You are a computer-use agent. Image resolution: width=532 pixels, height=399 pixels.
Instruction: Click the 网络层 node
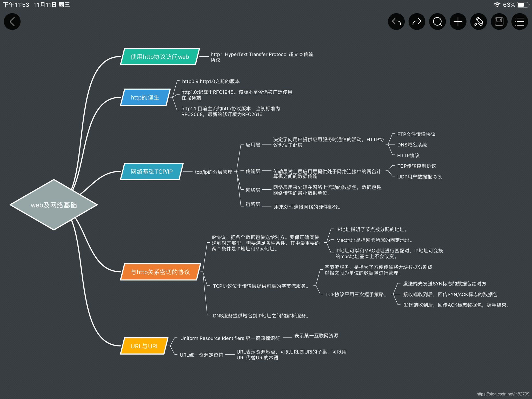[x=253, y=190]
